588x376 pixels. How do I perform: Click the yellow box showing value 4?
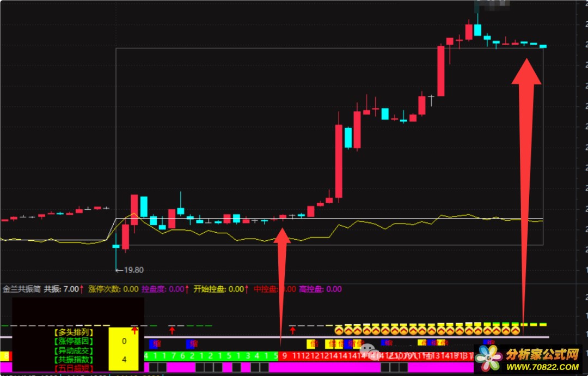tap(124, 360)
